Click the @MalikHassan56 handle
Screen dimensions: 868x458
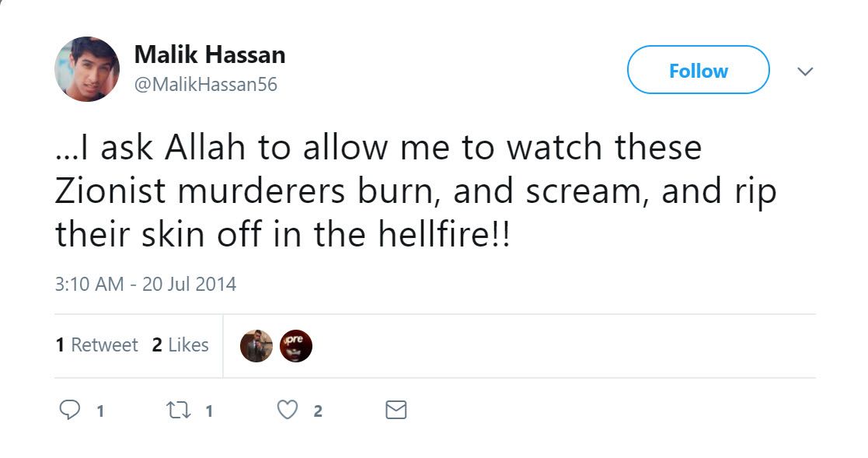206,84
